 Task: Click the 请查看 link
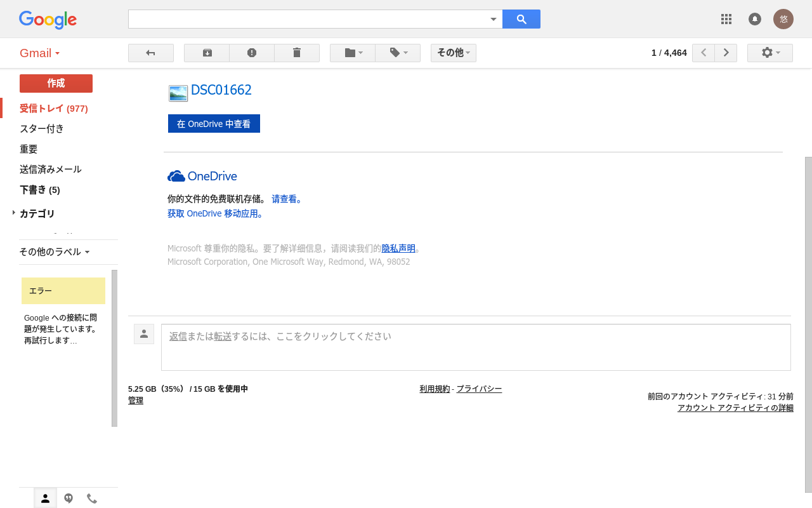287,199
